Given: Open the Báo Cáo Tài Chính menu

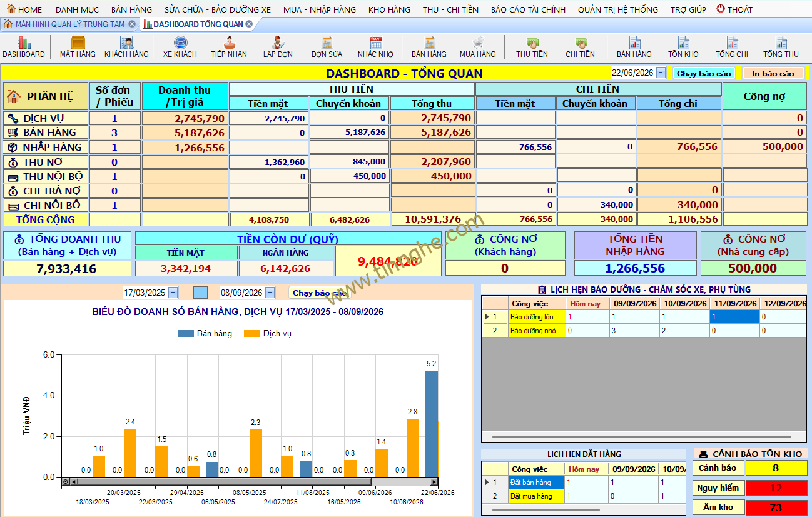Looking at the screenshot, I should click(x=528, y=9).
